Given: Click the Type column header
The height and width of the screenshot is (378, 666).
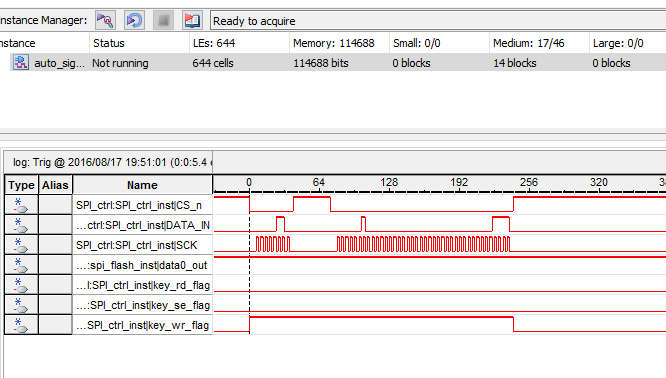Looking at the screenshot, I should (x=21, y=185).
